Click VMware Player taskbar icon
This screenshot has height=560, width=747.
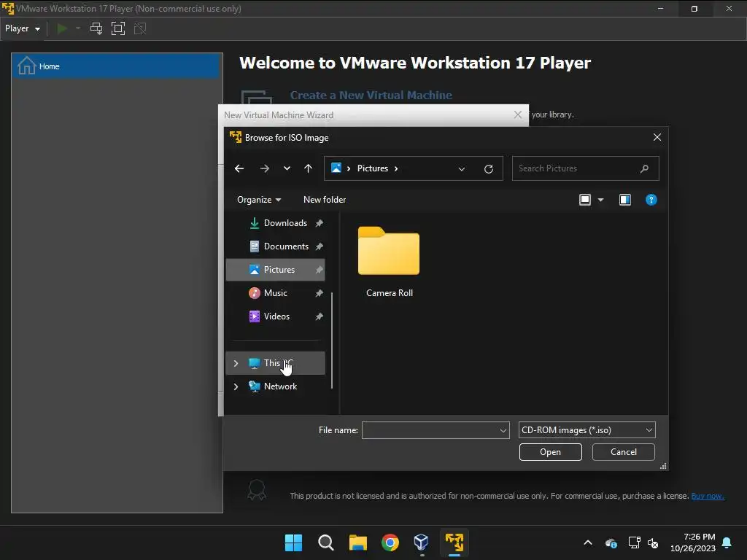tap(454, 542)
